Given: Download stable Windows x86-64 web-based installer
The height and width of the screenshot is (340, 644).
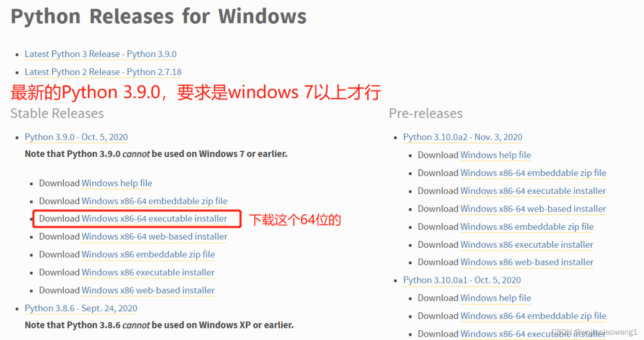Looking at the screenshot, I should click(155, 237).
